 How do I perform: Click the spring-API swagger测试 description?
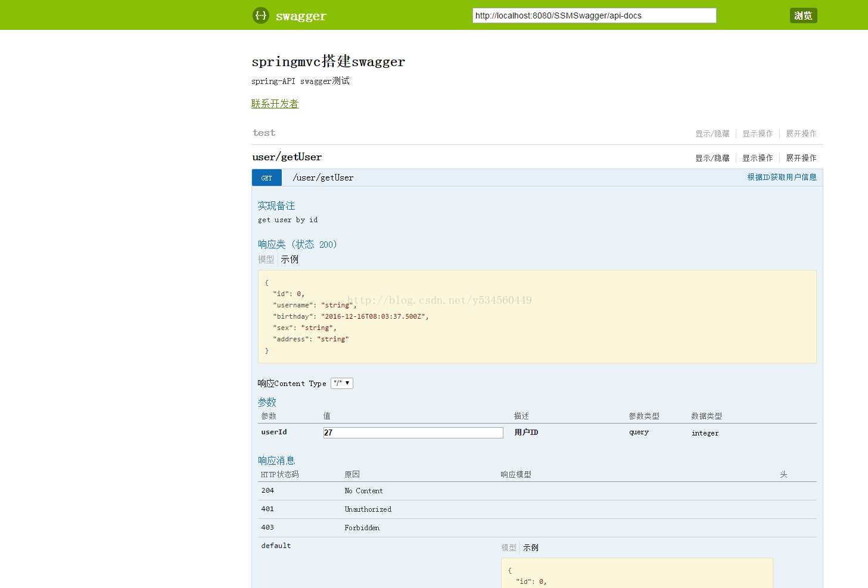coord(300,81)
